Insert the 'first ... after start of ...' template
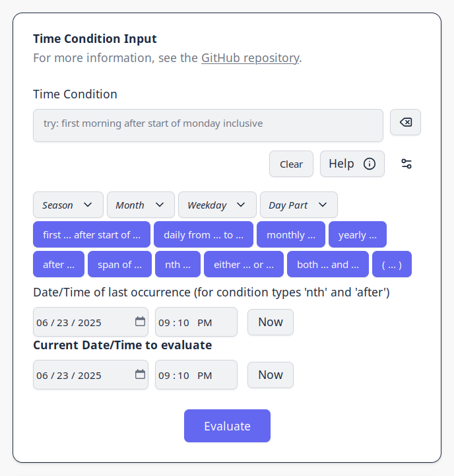This screenshot has width=454, height=476. (92, 234)
